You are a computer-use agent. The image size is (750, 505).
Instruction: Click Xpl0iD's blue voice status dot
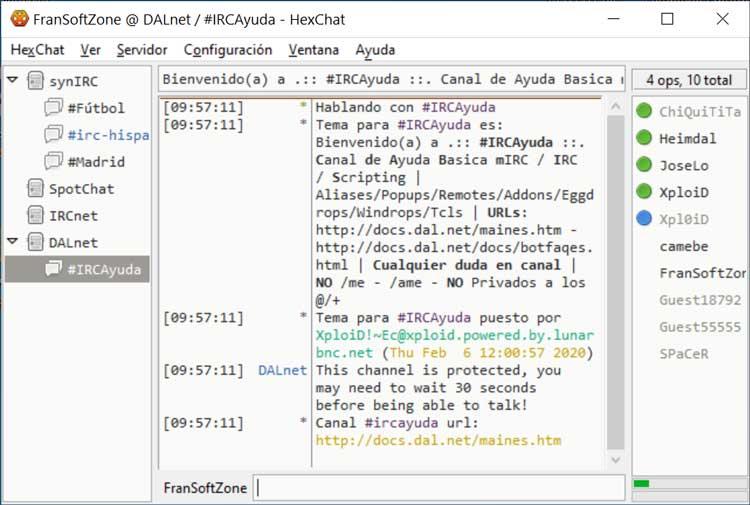tap(644, 219)
